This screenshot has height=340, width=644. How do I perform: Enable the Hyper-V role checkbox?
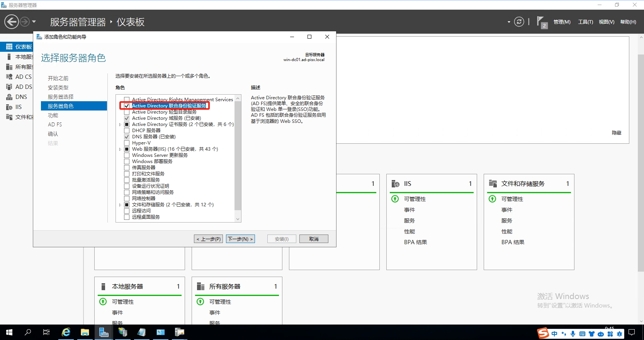[x=127, y=143]
